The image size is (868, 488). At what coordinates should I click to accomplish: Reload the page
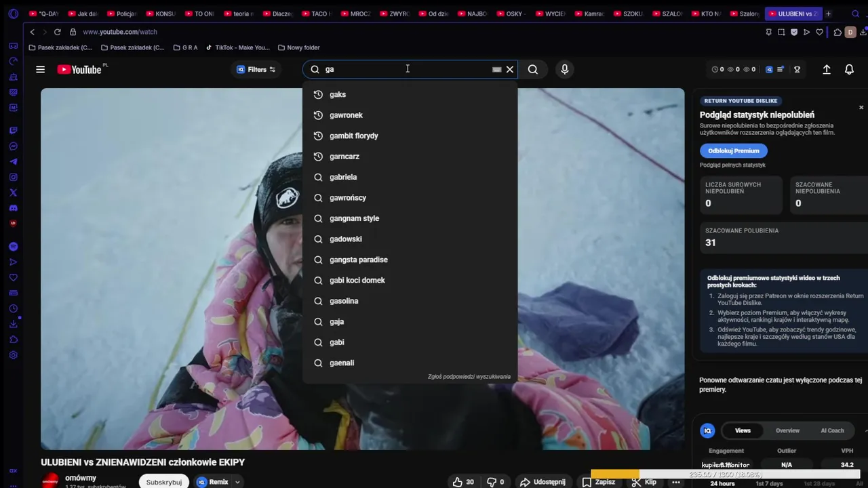click(57, 32)
